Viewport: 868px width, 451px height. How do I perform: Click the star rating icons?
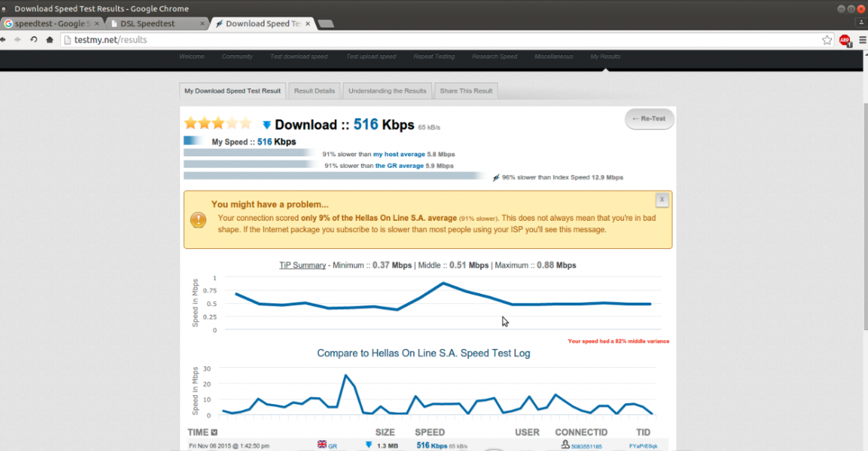tap(218, 123)
